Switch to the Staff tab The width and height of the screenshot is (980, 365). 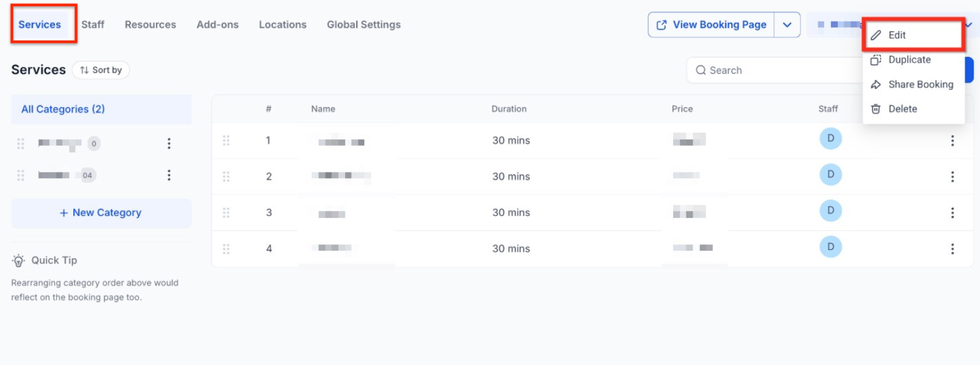[93, 25]
